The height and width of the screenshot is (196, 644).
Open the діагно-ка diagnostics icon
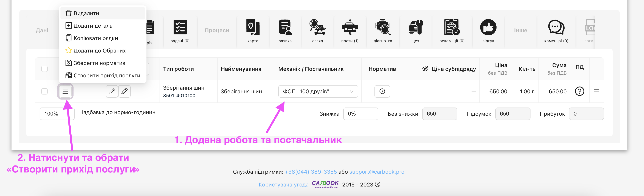pyautogui.click(x=382, y=27)
